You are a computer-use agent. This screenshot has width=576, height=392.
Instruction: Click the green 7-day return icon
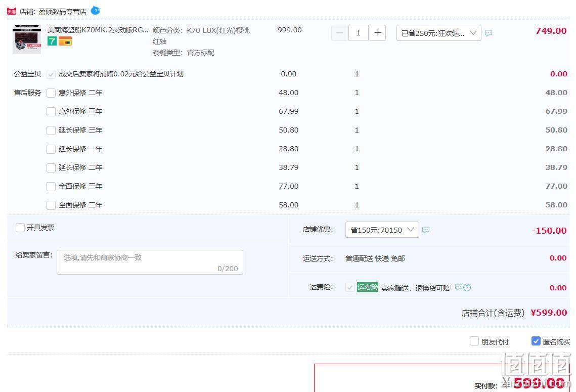(x=52, y=41)
